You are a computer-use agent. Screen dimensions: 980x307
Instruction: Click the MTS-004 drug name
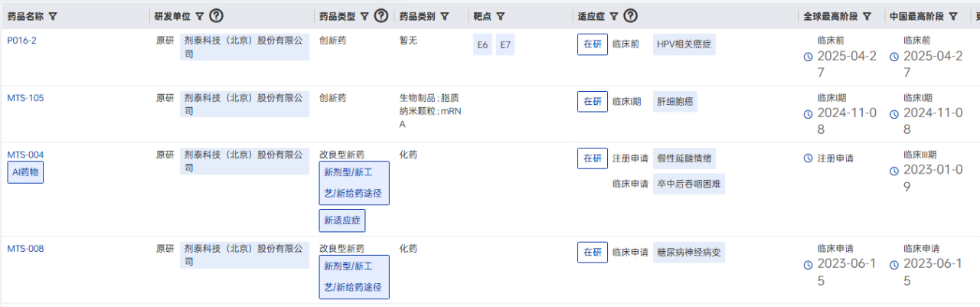pyautogui.click(x=25, y=155)
